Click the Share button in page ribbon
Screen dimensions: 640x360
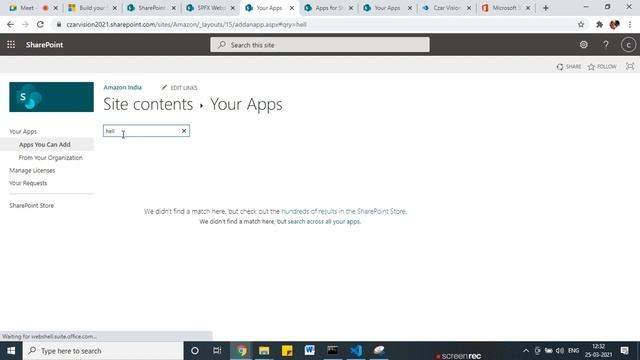[x=569, y=67]
